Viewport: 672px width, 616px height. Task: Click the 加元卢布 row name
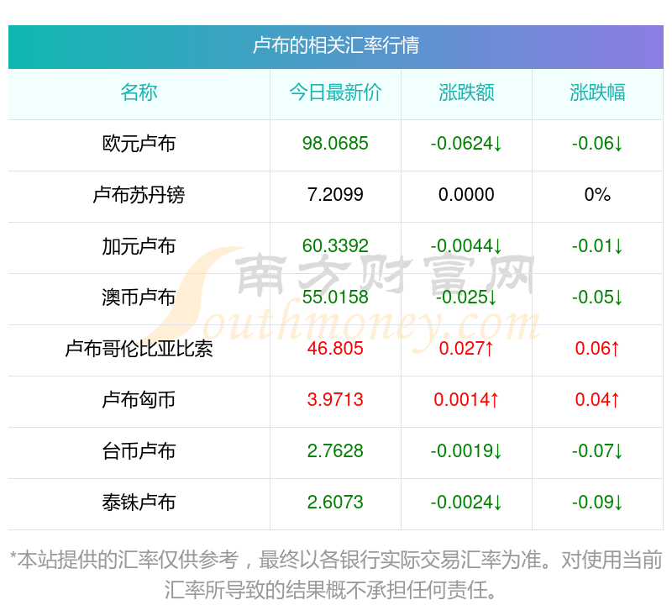click(x=139, y=246)
